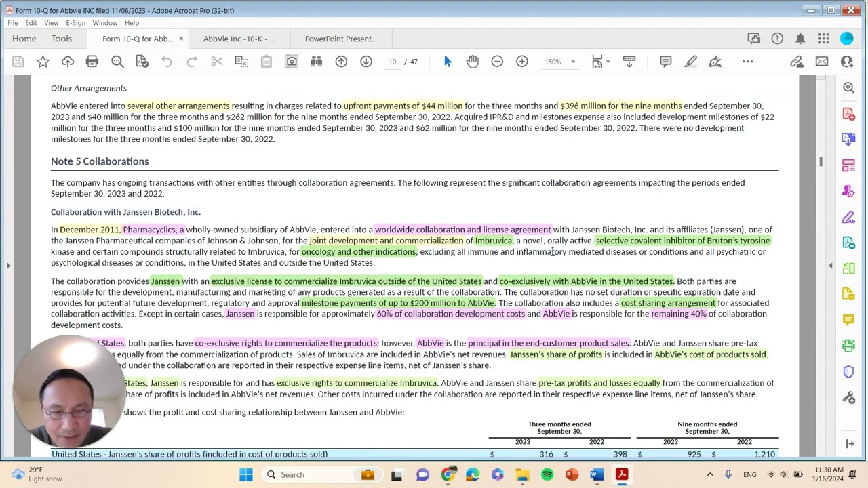This screenshot has width=868, height=488.
Task: Show more tools ellipsis
Action: pos(747,62)
